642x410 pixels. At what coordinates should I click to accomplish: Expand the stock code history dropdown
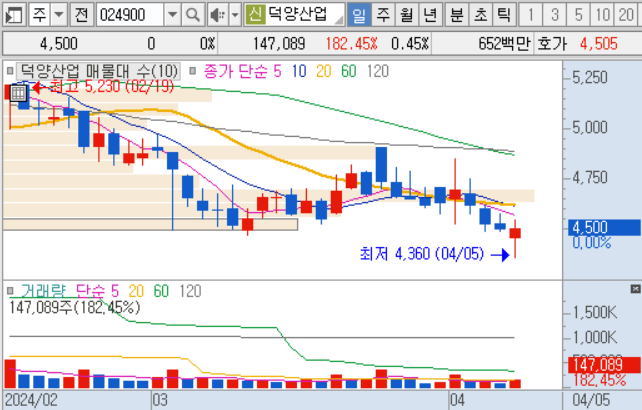point(172,15)
